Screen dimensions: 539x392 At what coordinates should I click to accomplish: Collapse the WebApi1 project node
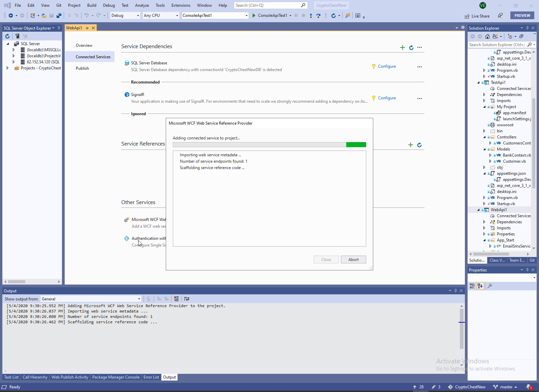click(x=478, y=210)
